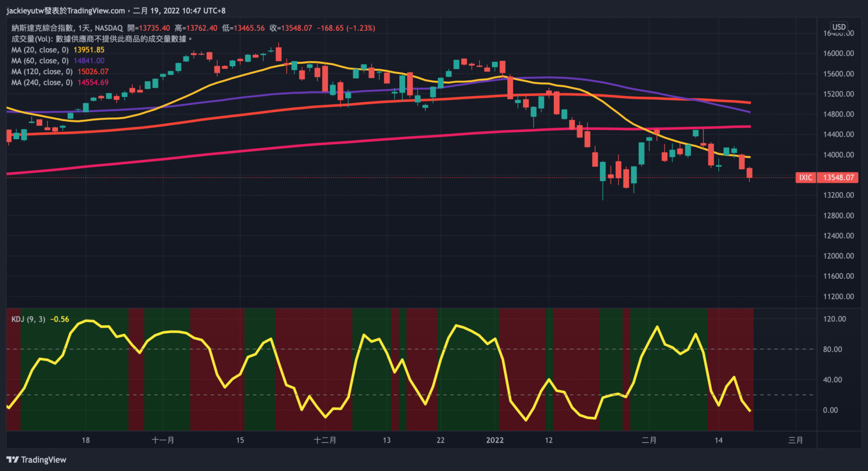Select the yellow KDJ line at its last point
The width and height of the screenshot is (868, 471).
750,411
